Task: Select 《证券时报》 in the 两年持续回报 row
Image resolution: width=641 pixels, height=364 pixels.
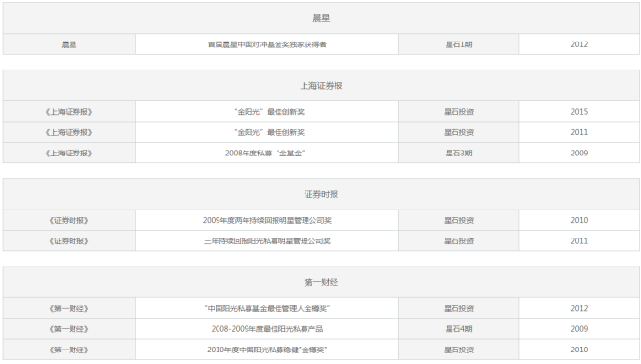Action: [x=69, y=220]
